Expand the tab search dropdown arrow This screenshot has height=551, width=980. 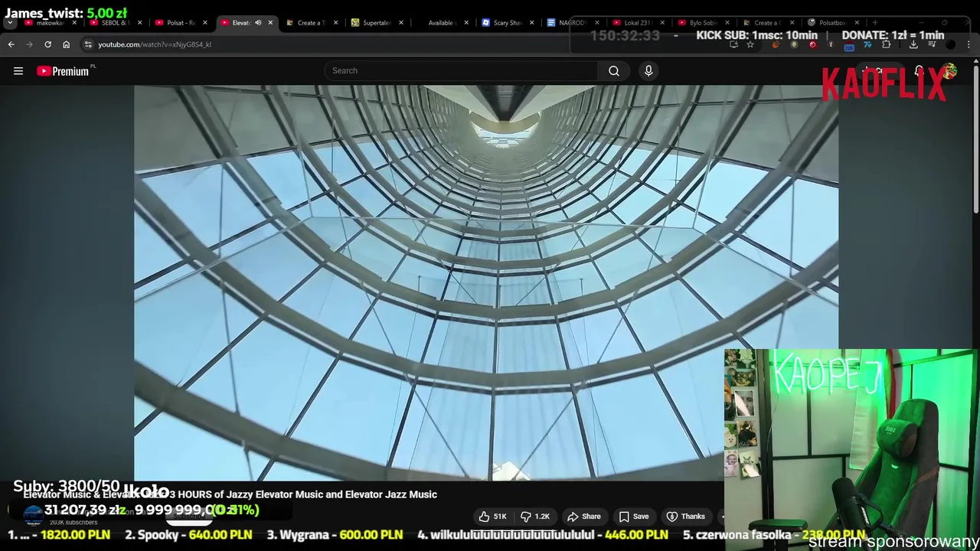coord(10,23)
